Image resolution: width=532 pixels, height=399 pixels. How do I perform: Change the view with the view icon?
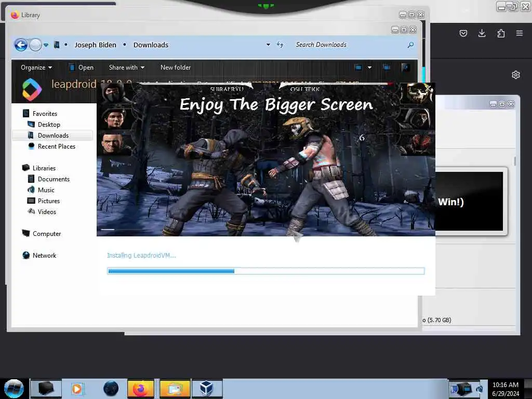tap(358, 68)
